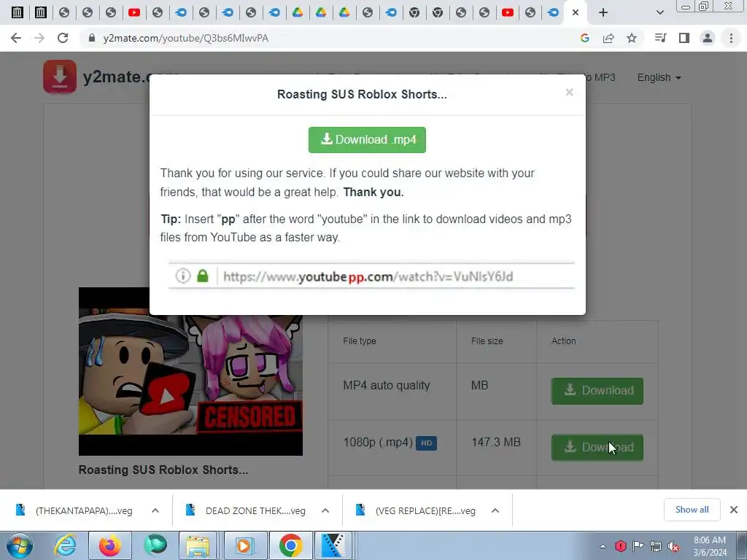Open the English language dropdown
The image size is (747, 560).
659,77
